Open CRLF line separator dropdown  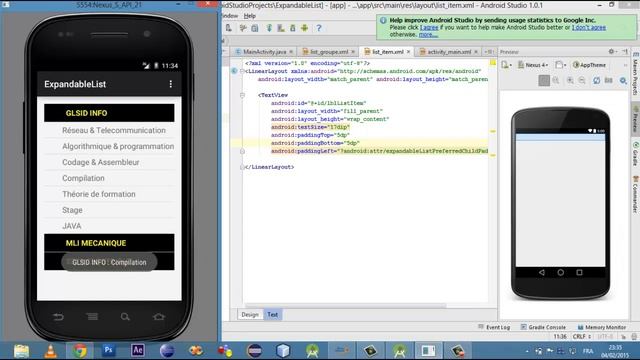tap(582, 337)
